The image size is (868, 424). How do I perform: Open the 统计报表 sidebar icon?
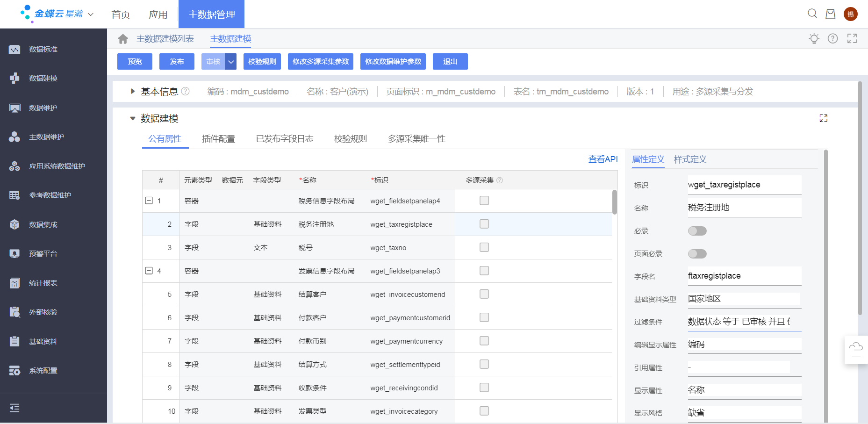[14, 283]
